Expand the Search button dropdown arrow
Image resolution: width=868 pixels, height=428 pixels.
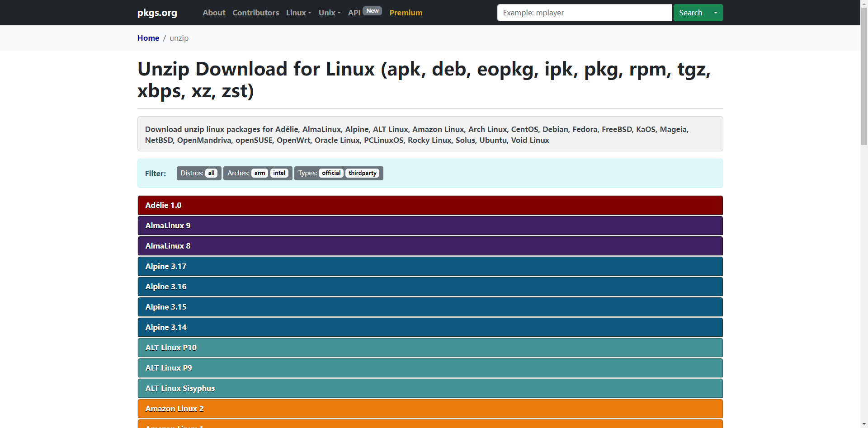click(x=715, y=13)
